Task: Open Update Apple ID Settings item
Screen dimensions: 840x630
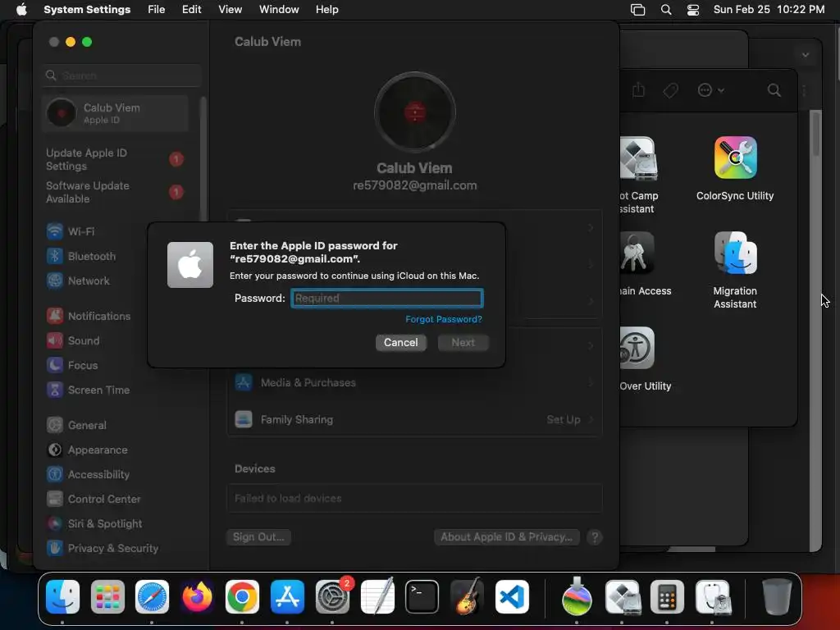Action: (115, 160)
